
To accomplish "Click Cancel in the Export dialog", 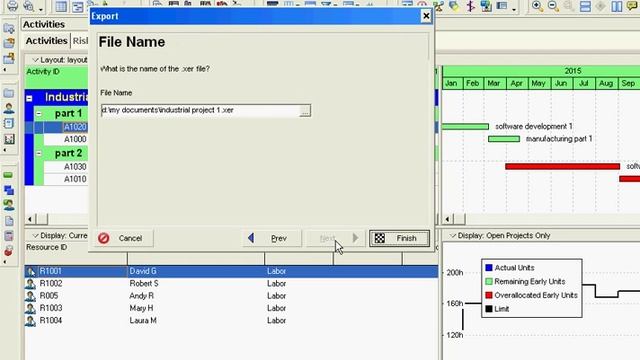I will pos(124,238).
